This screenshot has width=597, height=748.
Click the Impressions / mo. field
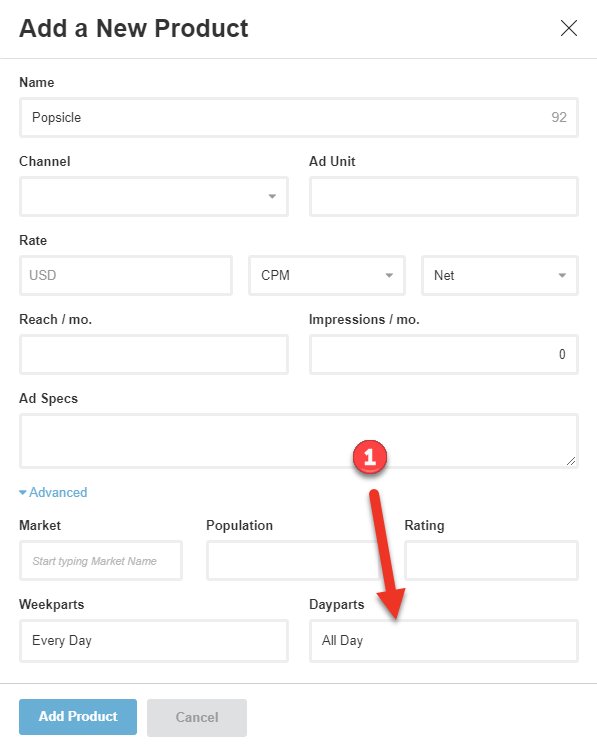(x=444, y=354)
